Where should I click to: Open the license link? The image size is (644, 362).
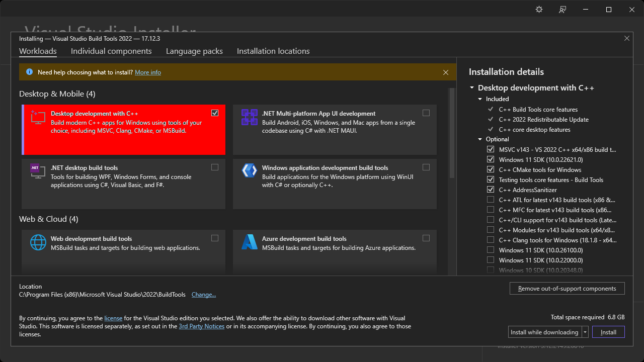[113, 318]
